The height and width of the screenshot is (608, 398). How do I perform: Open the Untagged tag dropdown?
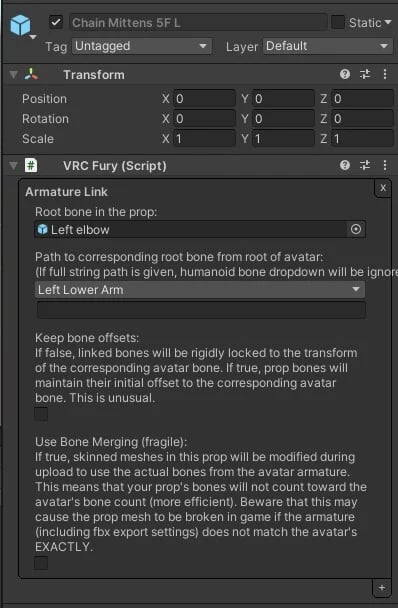(x=142, y=46)
